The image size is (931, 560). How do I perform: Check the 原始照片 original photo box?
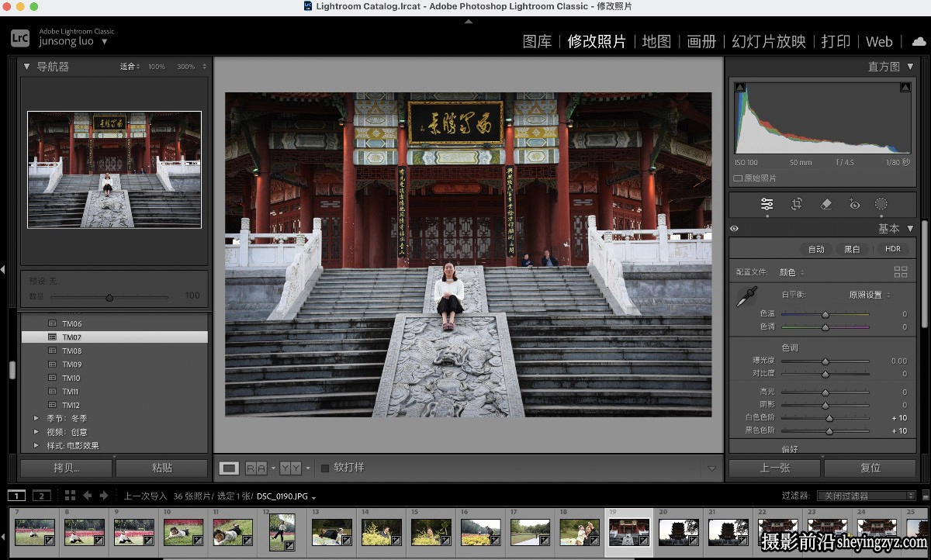(737, 178)
